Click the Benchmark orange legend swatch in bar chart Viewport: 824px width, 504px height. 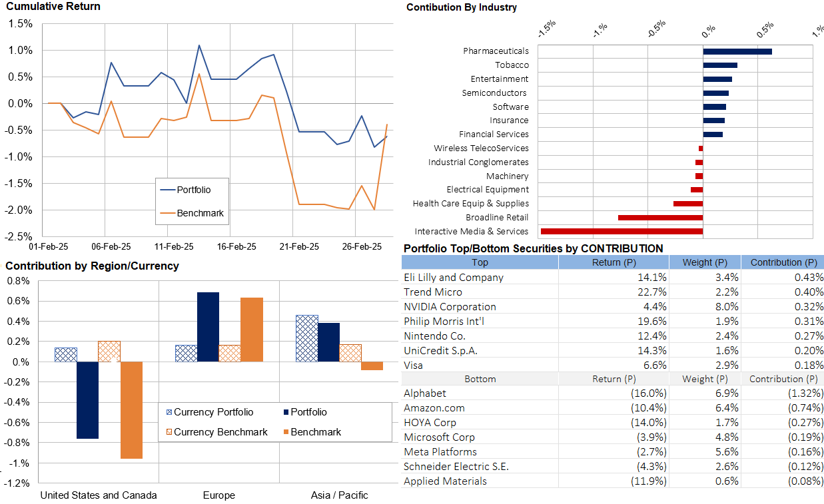tap(285, 432)
